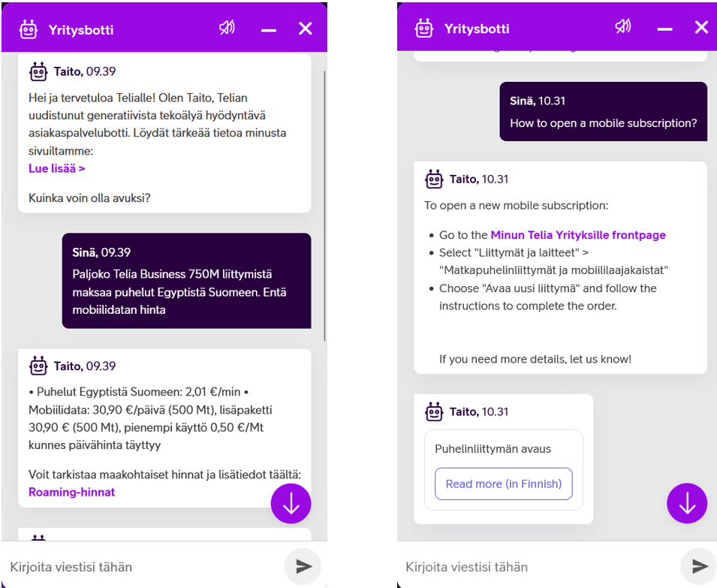717x588 pixels.
Task: Jump to latest message in left chat
Action: coord(291,503)
